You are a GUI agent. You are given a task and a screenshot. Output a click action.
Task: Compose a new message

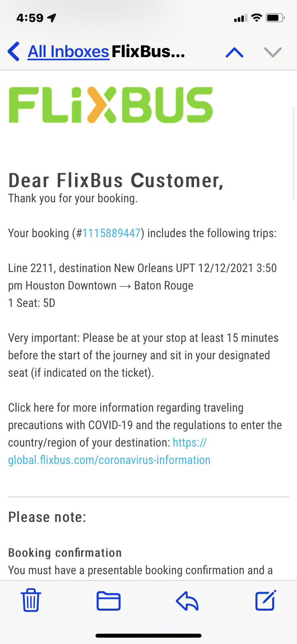[x=265, y=600]
